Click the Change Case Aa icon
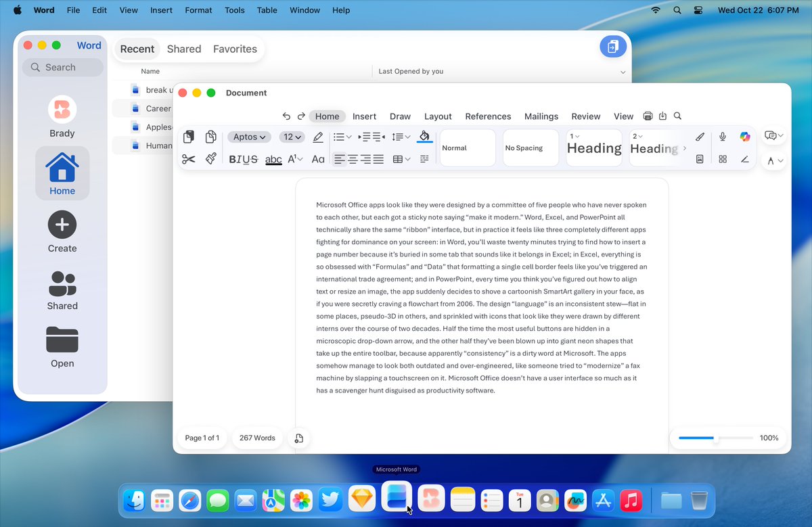Screen dimensions: 812x527 [318, 159]
